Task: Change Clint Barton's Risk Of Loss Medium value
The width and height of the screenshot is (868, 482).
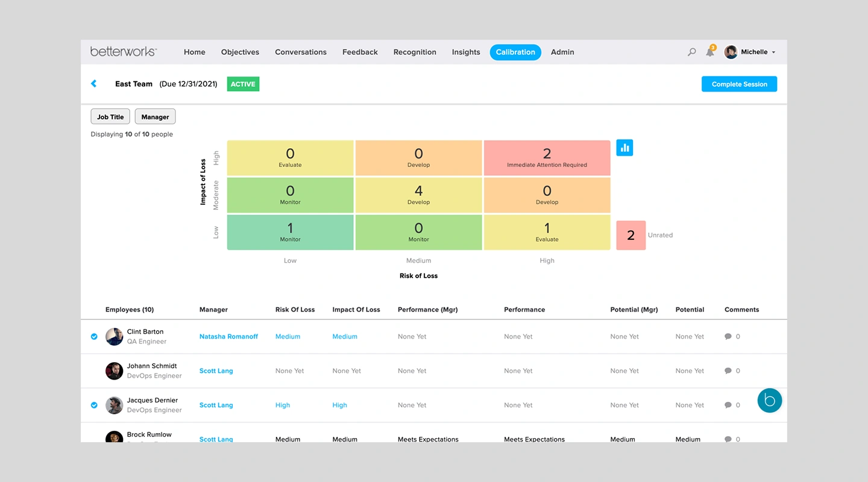Action: pos(288,337)
